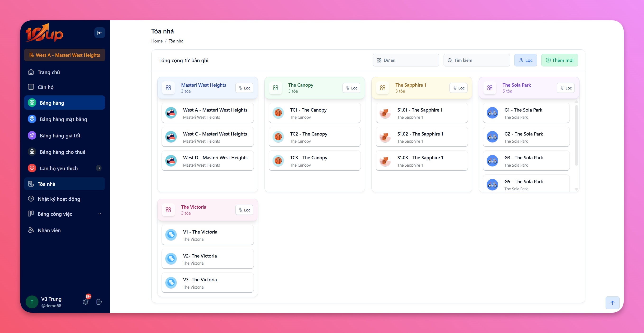Click the logout icon

[99, 302]
